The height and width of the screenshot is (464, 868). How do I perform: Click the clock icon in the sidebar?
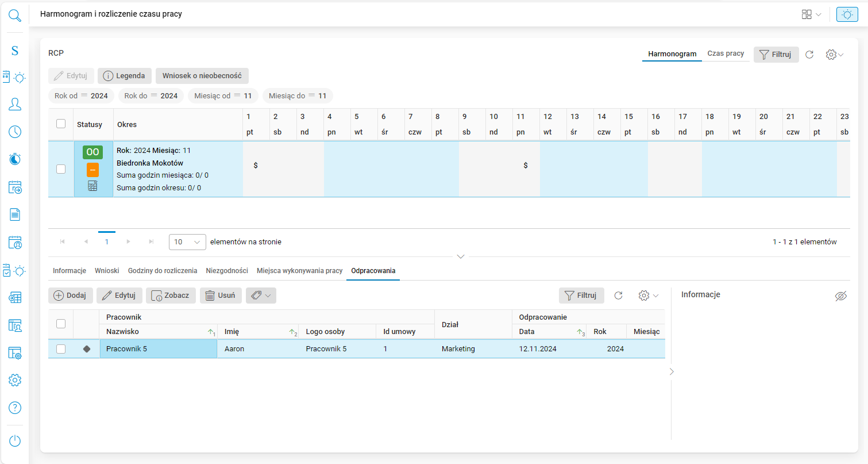pos(15,132)
